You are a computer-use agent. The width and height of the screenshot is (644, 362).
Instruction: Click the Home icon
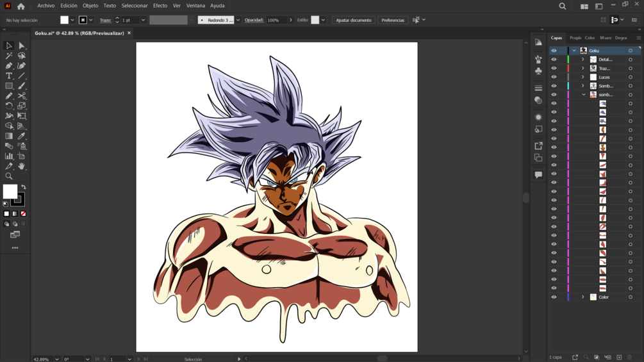point(21,6)
